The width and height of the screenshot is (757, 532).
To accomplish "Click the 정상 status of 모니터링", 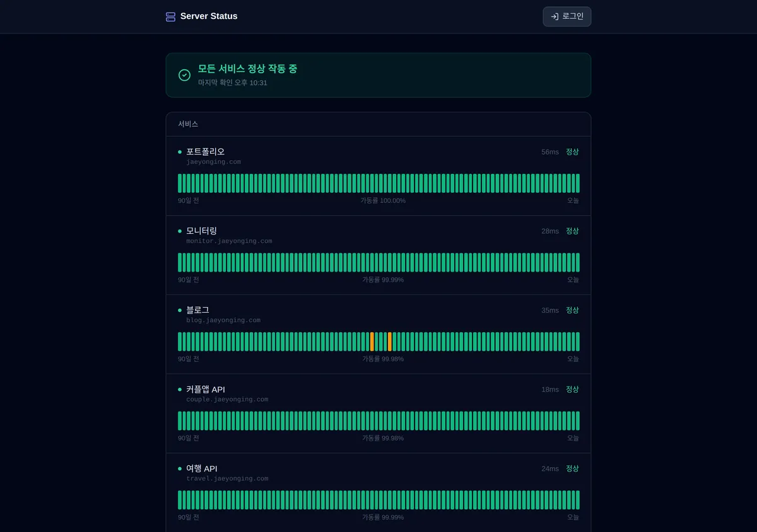I will coord(572,231).
